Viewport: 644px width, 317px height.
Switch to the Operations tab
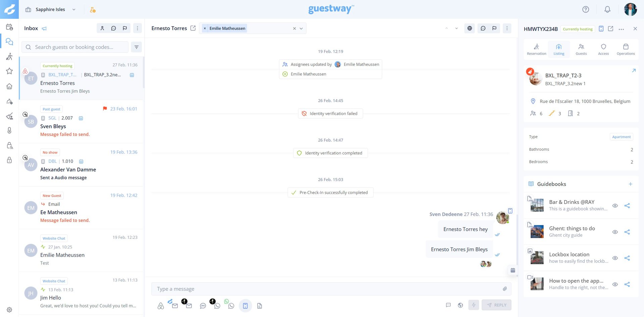point(626,49)
